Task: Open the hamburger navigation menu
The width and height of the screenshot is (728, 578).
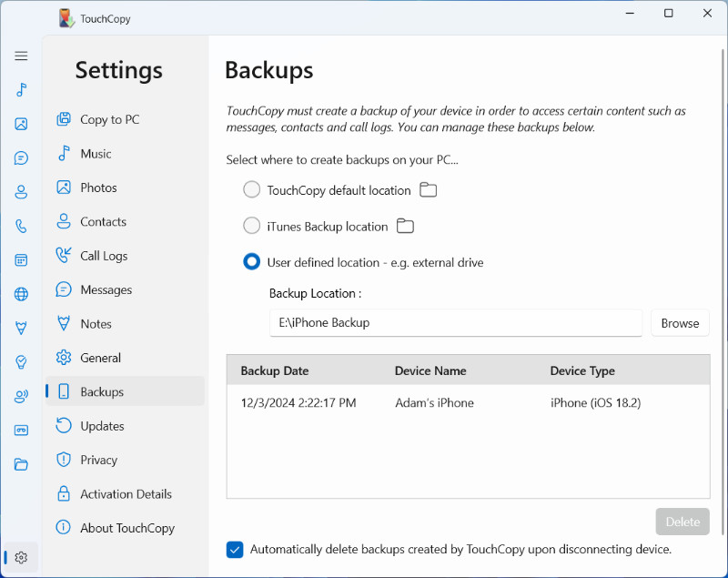Action: tap(21, 56)
